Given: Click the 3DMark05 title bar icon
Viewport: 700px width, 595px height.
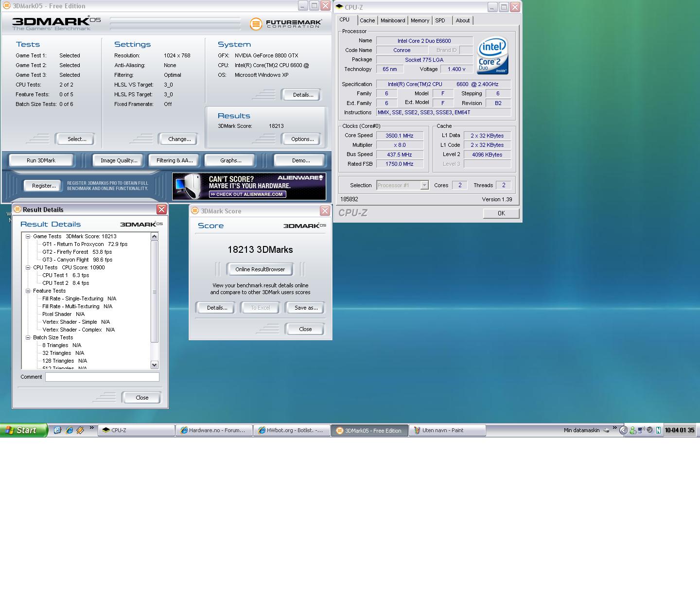Looking at the screenshot, I should (7, 6).
